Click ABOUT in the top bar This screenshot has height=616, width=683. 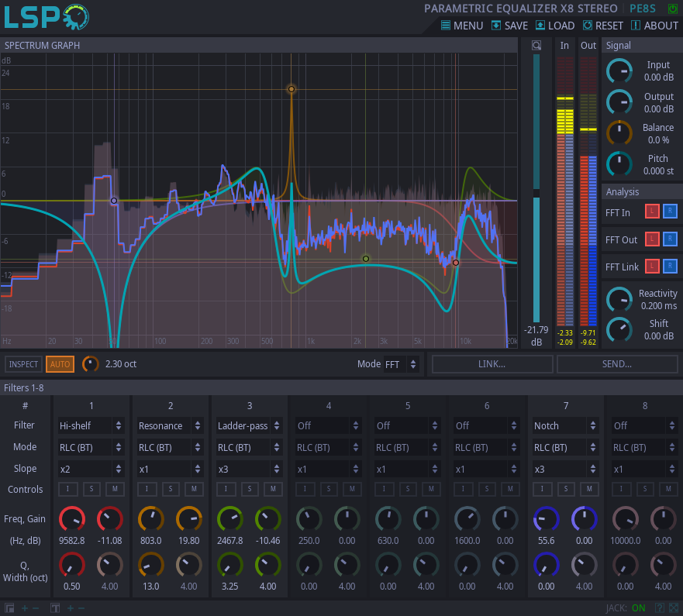click(x=654, y=26)
